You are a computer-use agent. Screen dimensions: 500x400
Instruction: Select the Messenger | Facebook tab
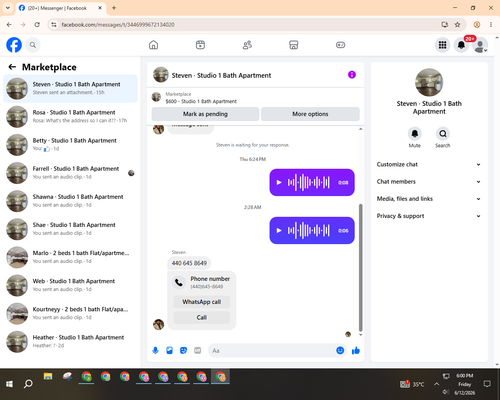(x=60, y=8)
